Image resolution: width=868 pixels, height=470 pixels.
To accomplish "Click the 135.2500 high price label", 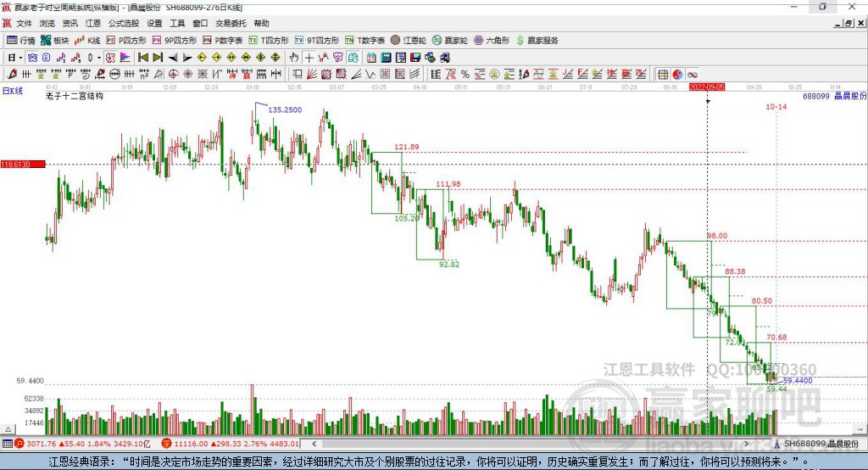I will pyautogui.click(x=285, y=109).
